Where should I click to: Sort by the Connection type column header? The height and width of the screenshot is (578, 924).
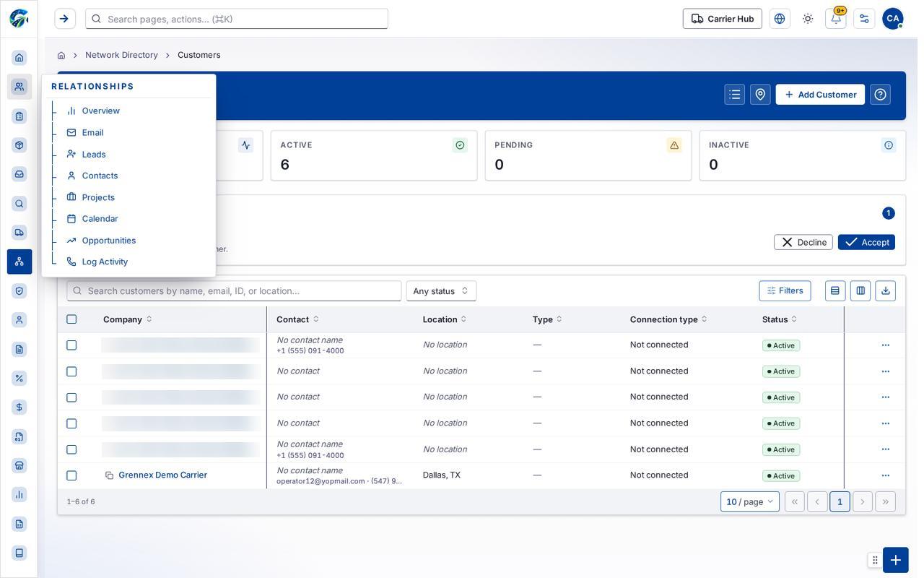coord(668,319)
